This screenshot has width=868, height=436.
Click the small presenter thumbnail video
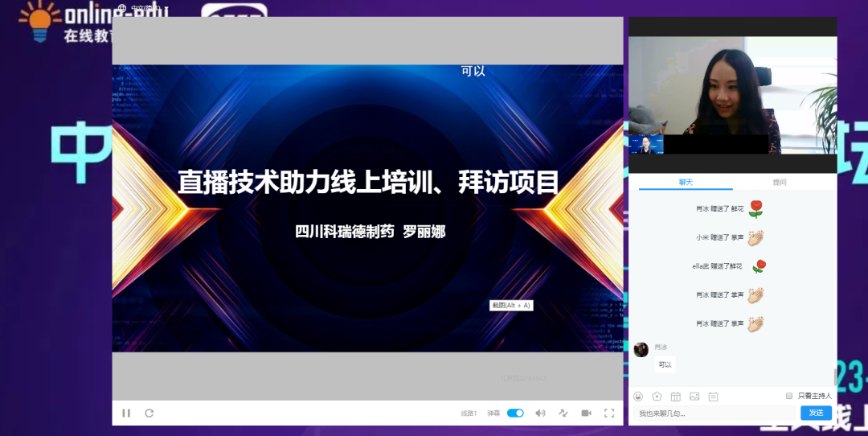(645, 144)
